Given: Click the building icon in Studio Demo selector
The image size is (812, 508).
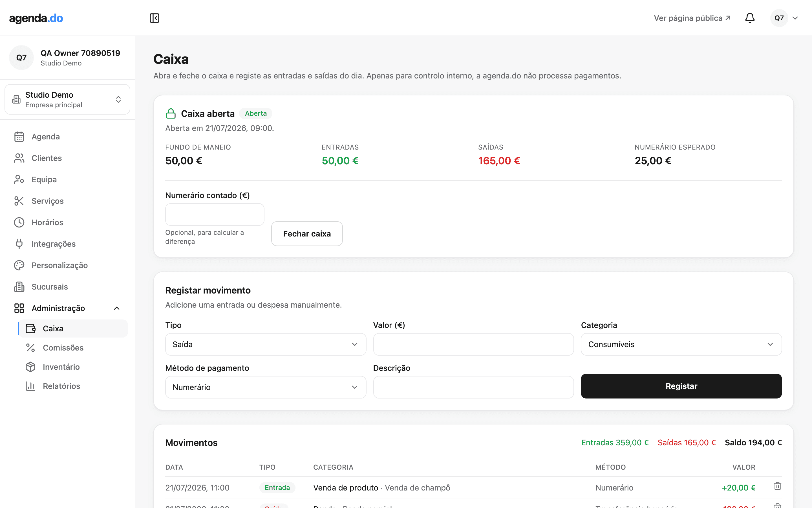Looking at the screenshot, I should click(16, 99).
